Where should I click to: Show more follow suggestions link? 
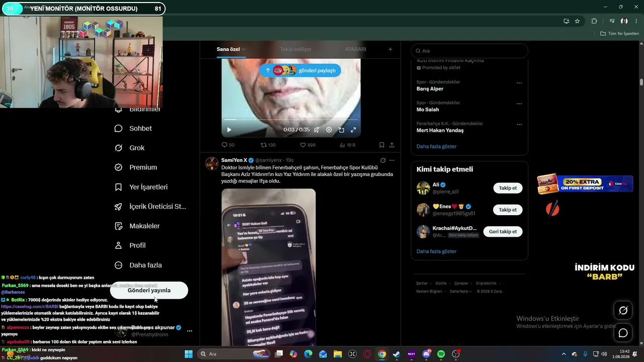[x=437, y=251]
